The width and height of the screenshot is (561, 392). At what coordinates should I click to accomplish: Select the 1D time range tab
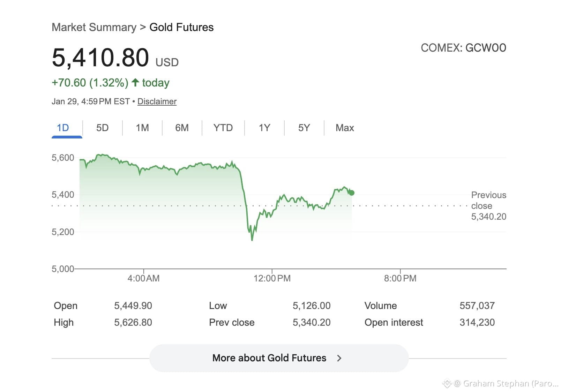pyautogui.click(x=63, y=128)
